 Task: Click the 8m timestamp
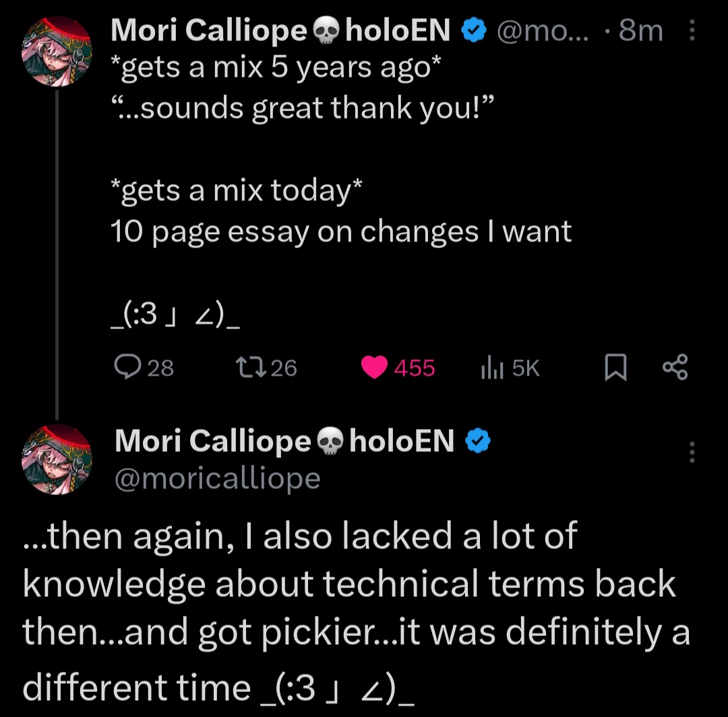point(640,30)
